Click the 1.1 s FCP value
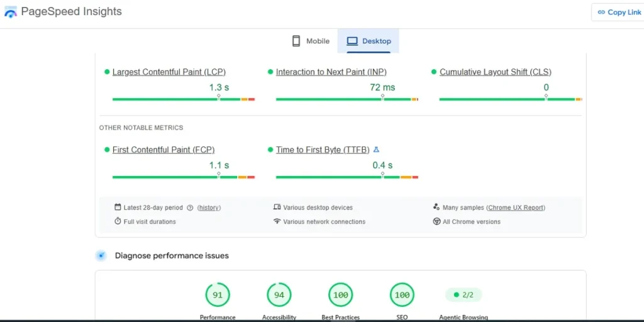Screen dimensions: 644x322 click(219, 165)
